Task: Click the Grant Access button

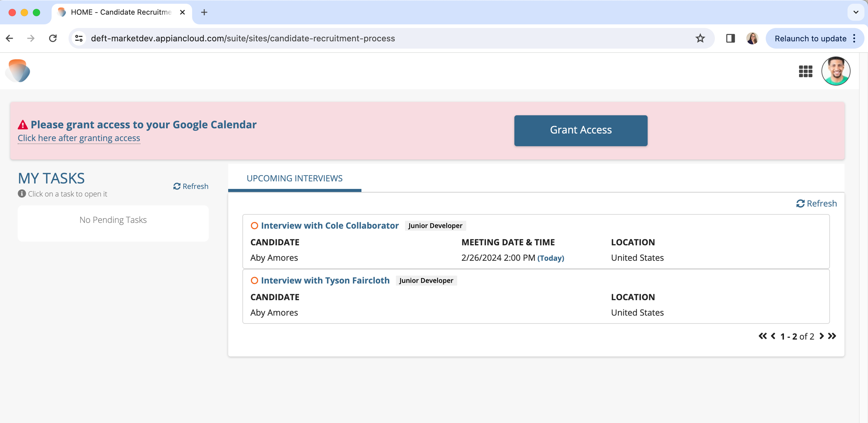Action: pos(580,130)
